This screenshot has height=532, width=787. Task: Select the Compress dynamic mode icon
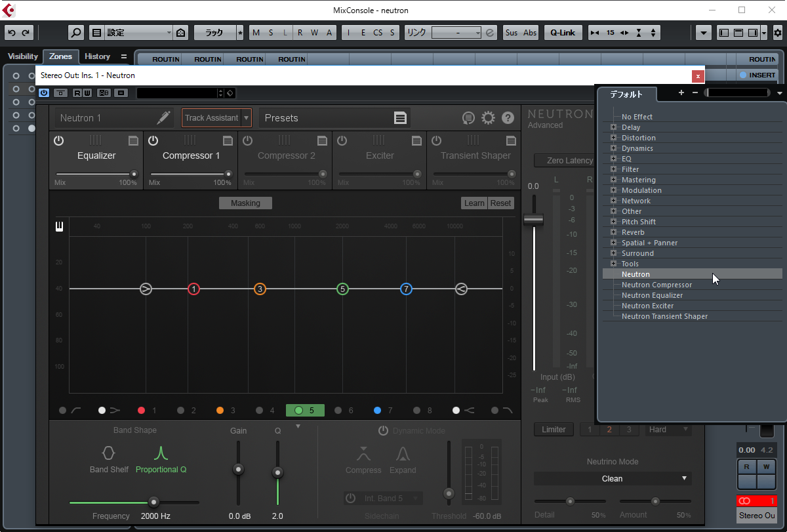point(363,453)
